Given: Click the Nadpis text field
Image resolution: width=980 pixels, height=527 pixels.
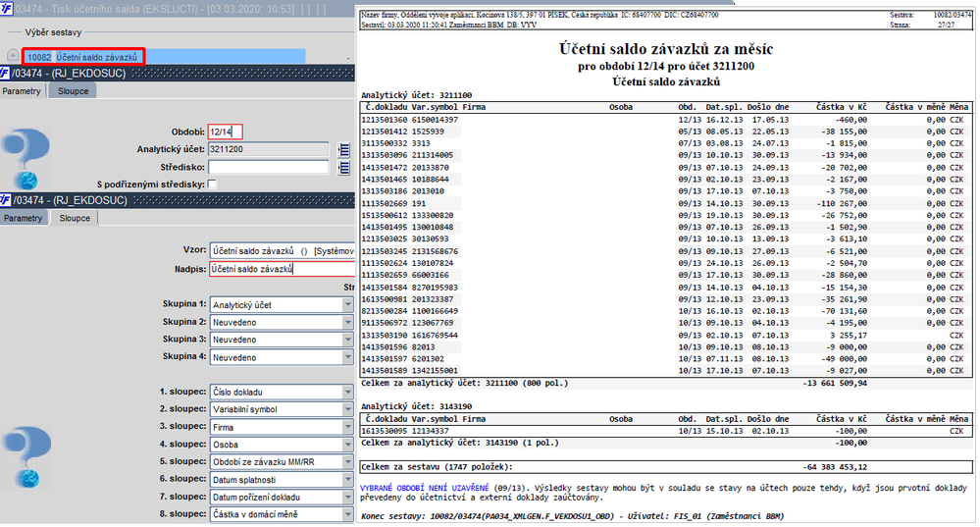Looking at the screenshot, I should tap(282, 269).
